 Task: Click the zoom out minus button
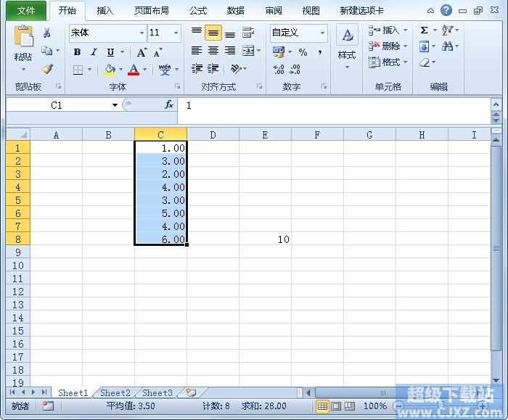pos(398,405)
